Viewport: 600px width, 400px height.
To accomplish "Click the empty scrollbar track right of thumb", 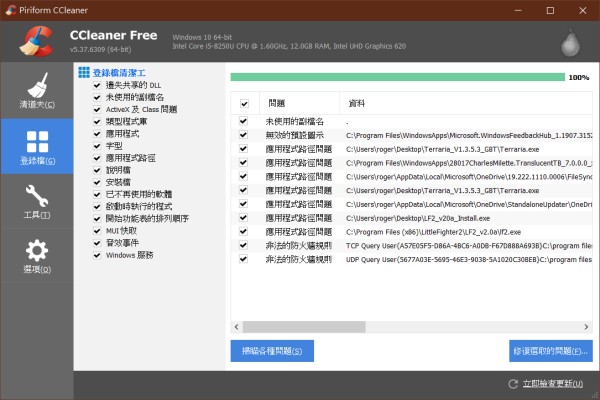I will tap(473, 327).
